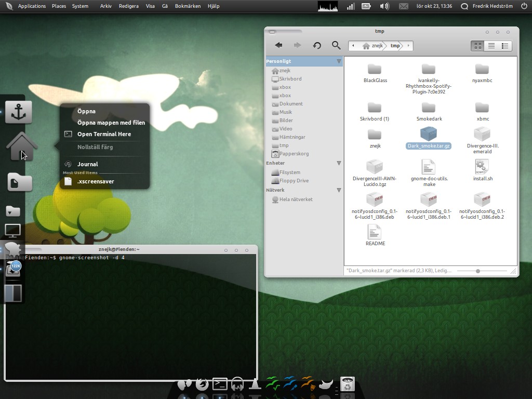Open the Bokmärken menu
532x399 pixels.
pyautogui.click(x=188, y=6)
